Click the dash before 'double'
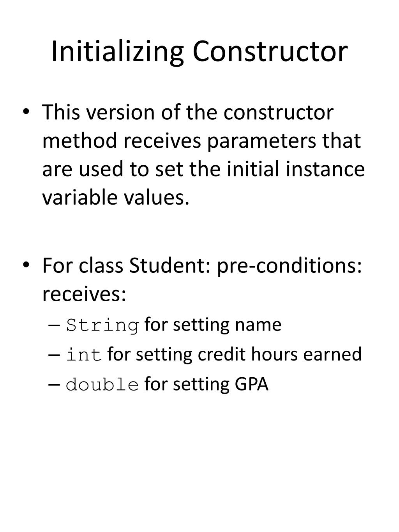This screenshot has height=532, width=399. click(x=55, y=385)
